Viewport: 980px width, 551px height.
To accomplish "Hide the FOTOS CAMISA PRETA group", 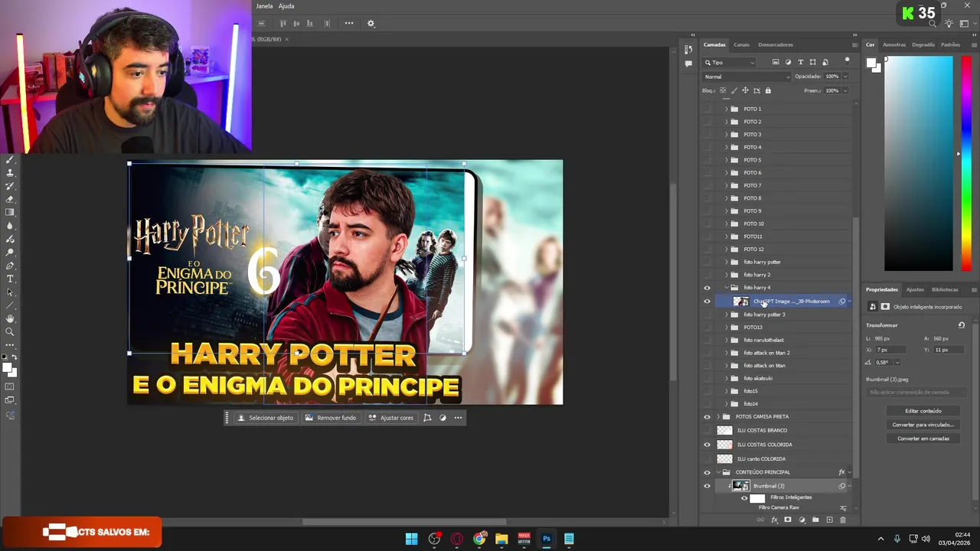I will pyautogui.click(x=707, y=417).
